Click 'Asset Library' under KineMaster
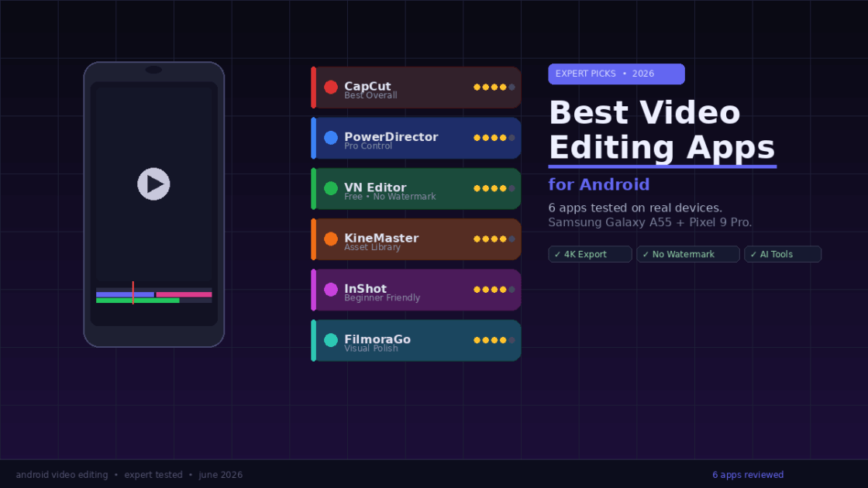Image resolution: width=868 pixels, height=488 pixels. (372, 247)
